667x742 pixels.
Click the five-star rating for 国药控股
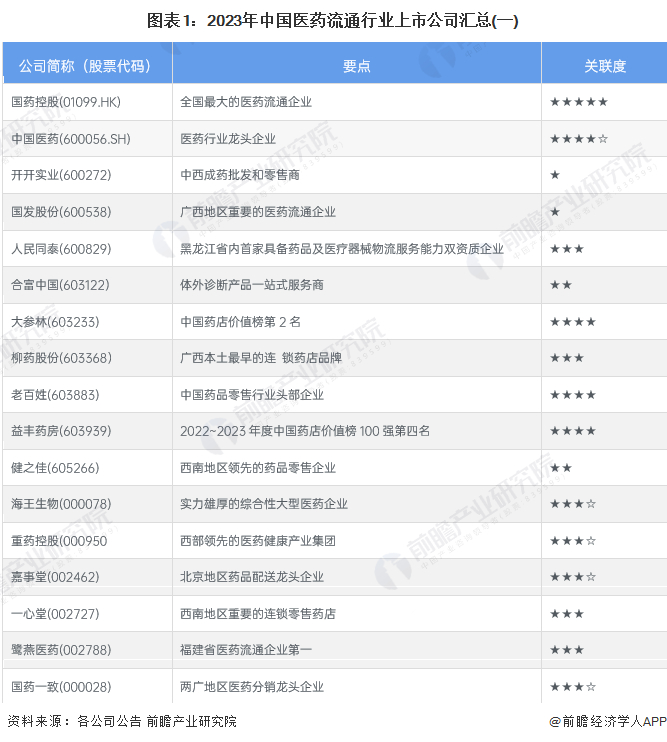(579, 102)
